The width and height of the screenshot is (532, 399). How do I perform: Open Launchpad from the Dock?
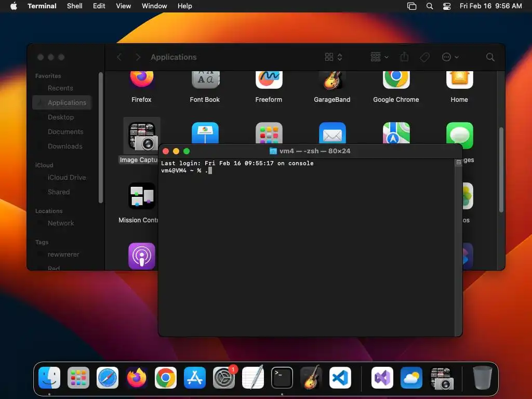point(78,378)
